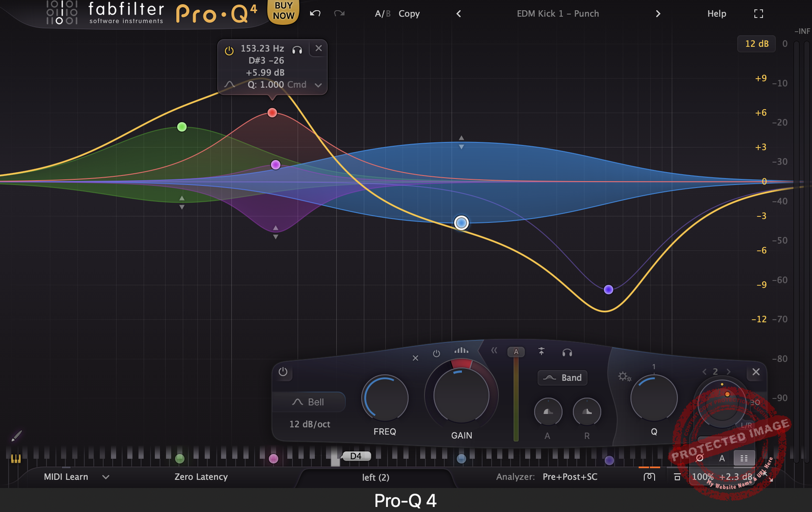Enable MIDI Learn
The image size is (812, 512).
66,477
